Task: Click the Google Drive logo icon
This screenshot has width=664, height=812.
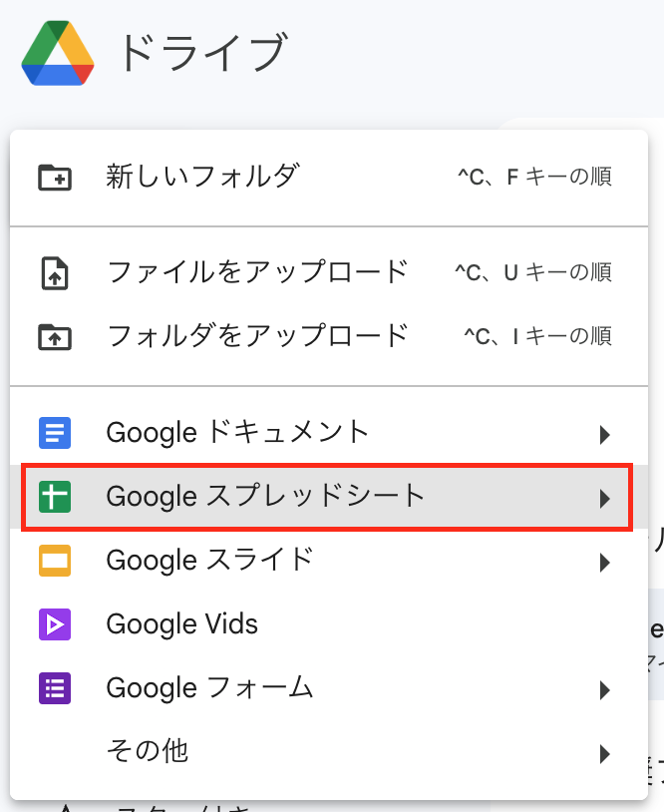Action: pyautogui.click(x=58, y=54)
